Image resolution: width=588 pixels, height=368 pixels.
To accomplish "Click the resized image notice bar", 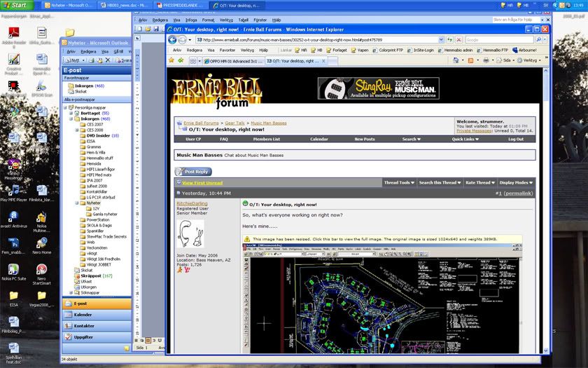I will 382,239.
